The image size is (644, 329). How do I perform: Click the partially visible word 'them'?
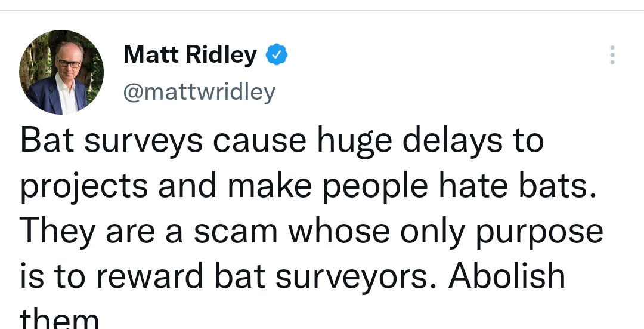(x=60, y=319)
